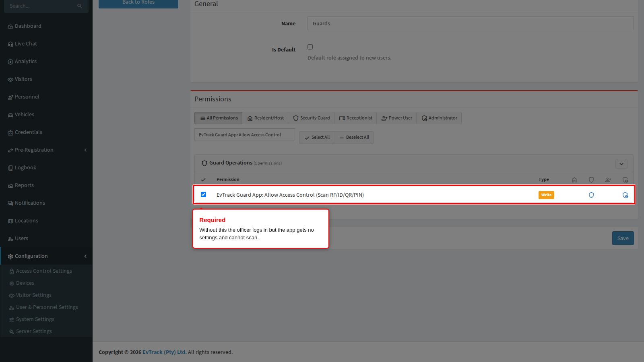Uncheck the EvTrack Guard App access control permission

point(204,195)
